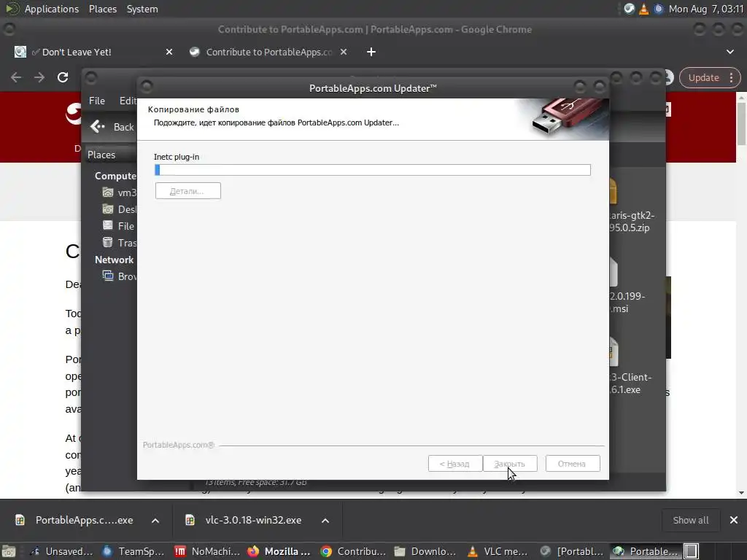
Task: Click the blue circular tray icon in top panel
Action: 659,9
